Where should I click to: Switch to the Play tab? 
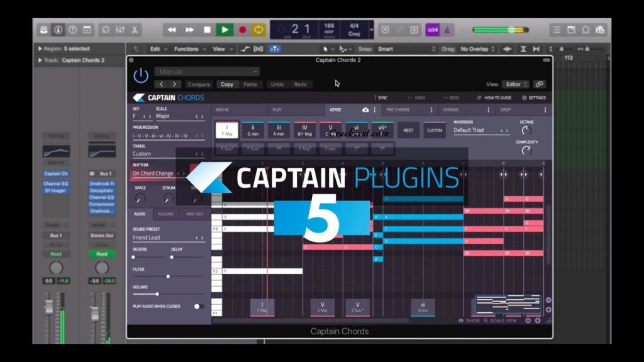click(296, 110)
